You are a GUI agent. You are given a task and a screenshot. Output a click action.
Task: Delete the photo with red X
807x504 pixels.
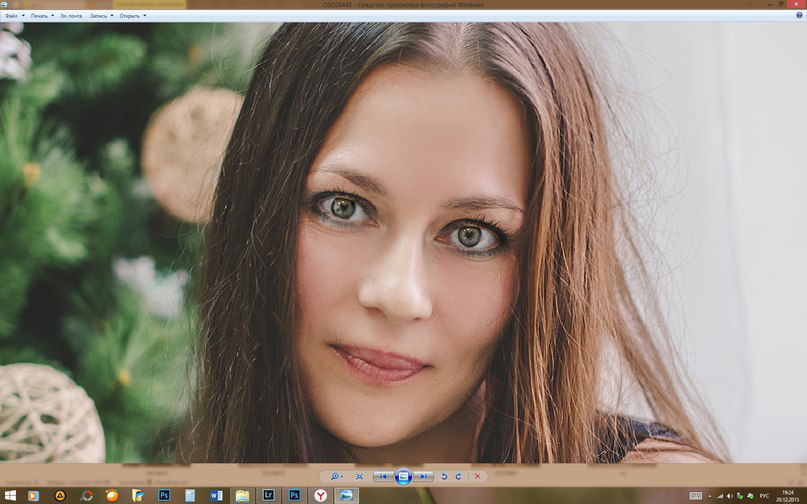click(478, 477)
